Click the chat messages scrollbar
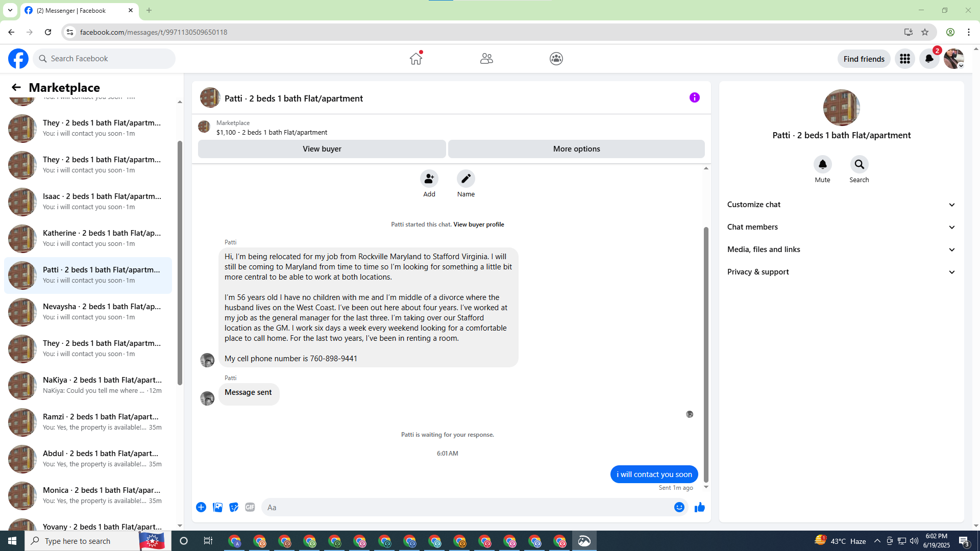Image resolution: width=980 pixels, height=551 pixels. tap(706, 355)
